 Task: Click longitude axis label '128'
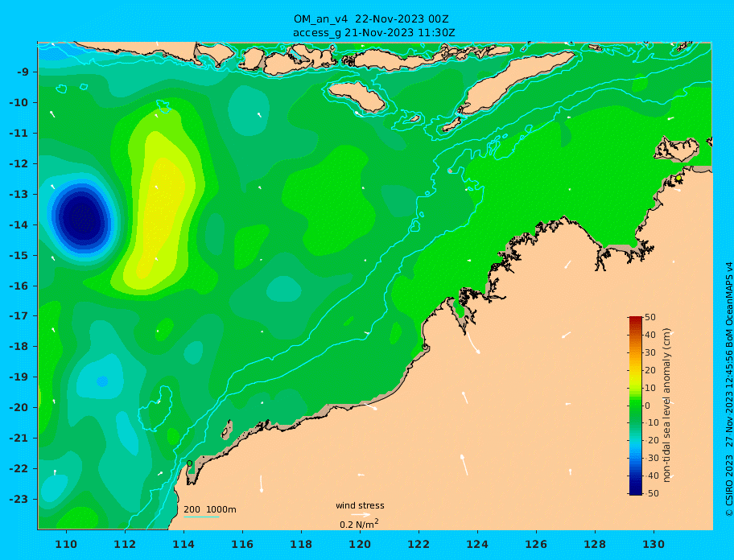coord(595,544)
